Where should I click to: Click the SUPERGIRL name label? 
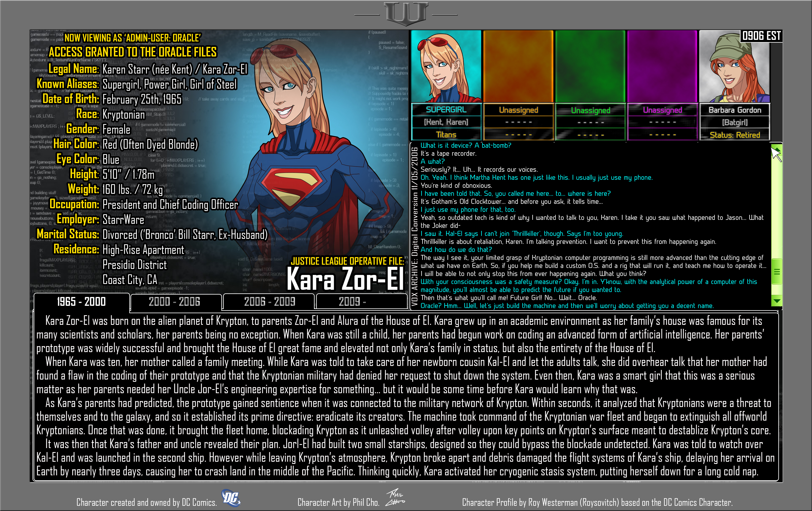(446, 110)
